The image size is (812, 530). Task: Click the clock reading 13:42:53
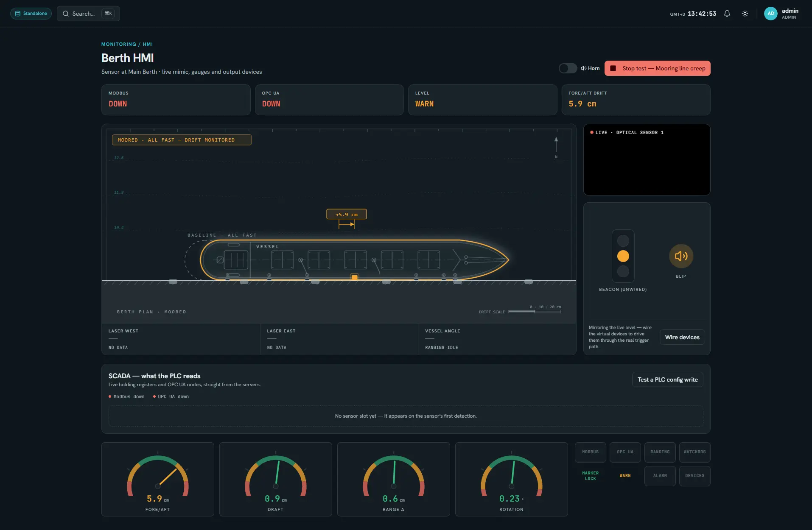pos(702,14)
